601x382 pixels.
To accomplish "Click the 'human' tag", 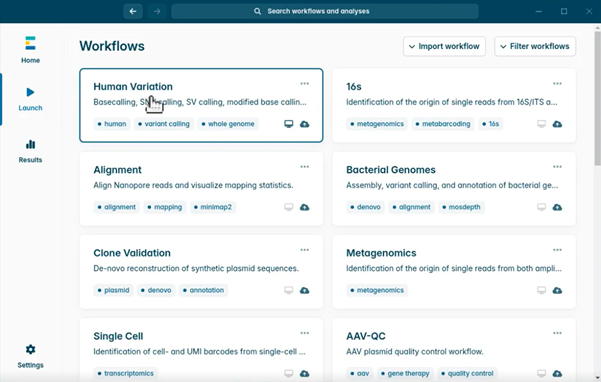I will [x=112, y=124].
